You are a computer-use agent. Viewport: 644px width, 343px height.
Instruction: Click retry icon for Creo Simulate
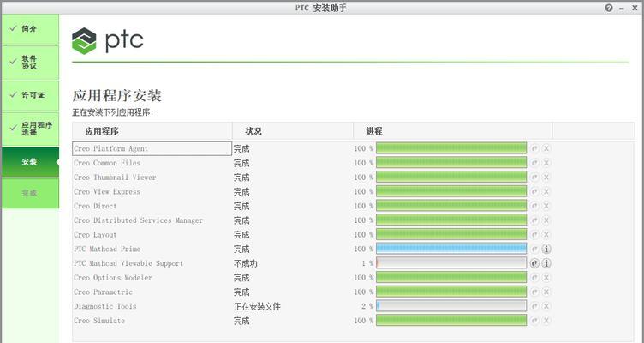click(534, 321)
